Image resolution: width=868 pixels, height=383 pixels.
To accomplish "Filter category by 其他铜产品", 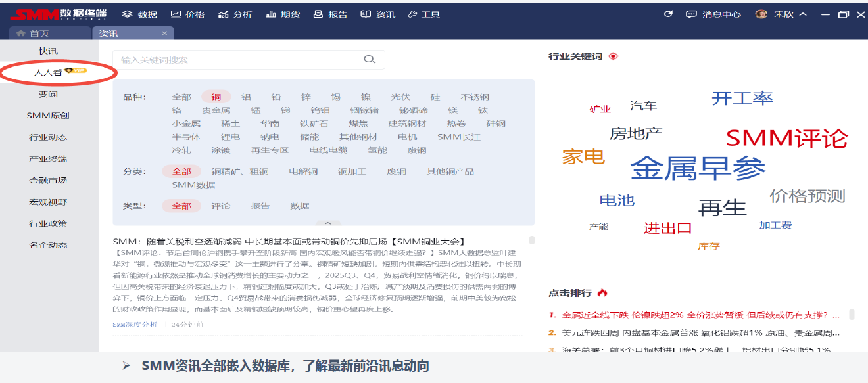I will pyautogui.click(x=450, y=171).
